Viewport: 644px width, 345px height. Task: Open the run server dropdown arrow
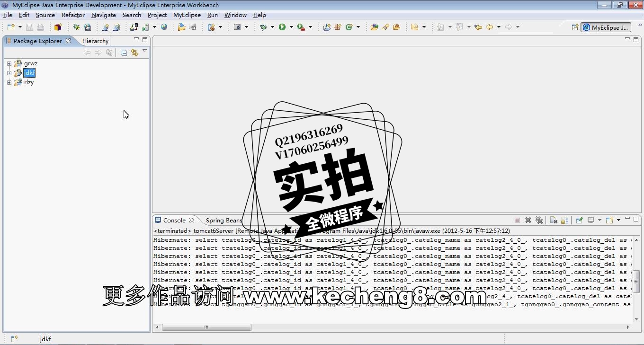click(x=154, y=27)
